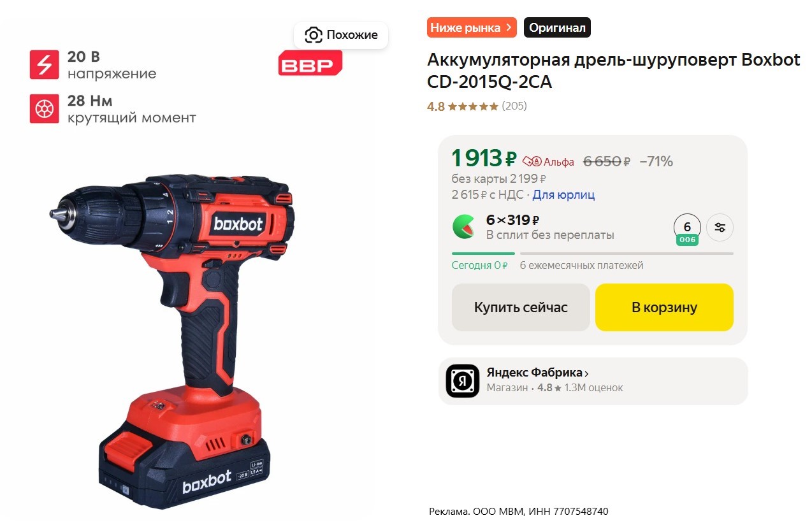The height and width of the screenshot is (525, 812).
Task: Click the Альфа card icon
Action: click(532, 161)
